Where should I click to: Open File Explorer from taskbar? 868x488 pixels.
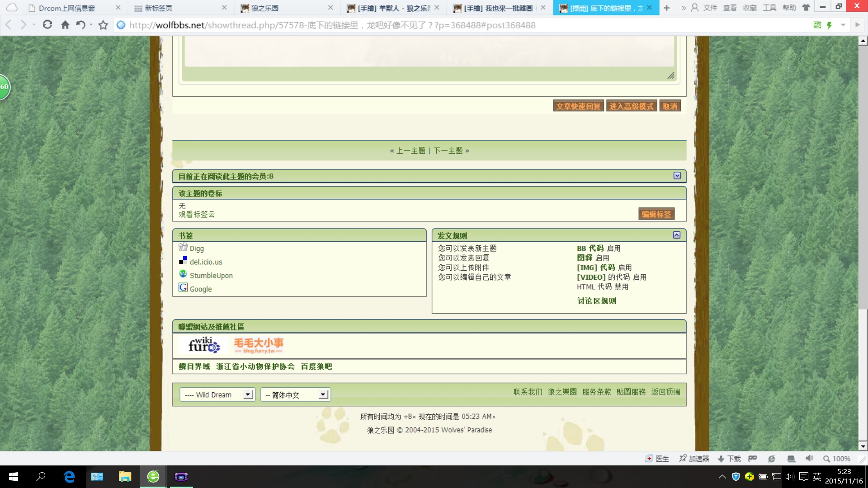click(x=125, y=477)
